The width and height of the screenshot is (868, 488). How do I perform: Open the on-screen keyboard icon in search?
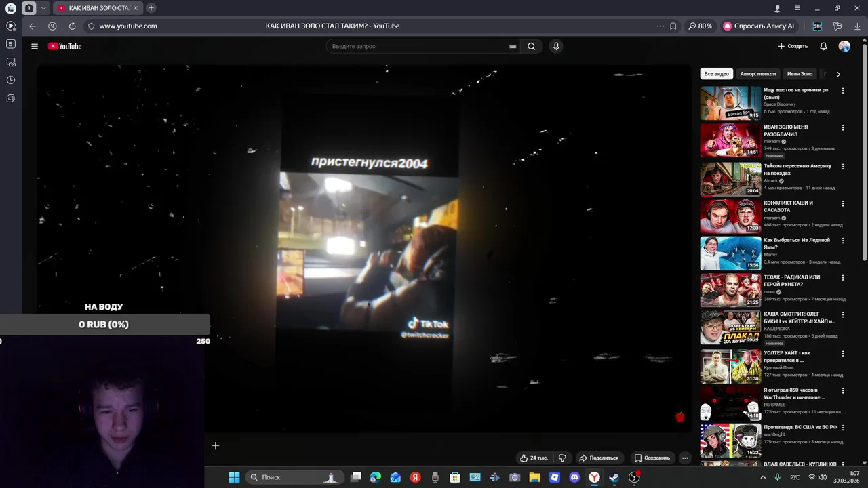coord(513,46)
